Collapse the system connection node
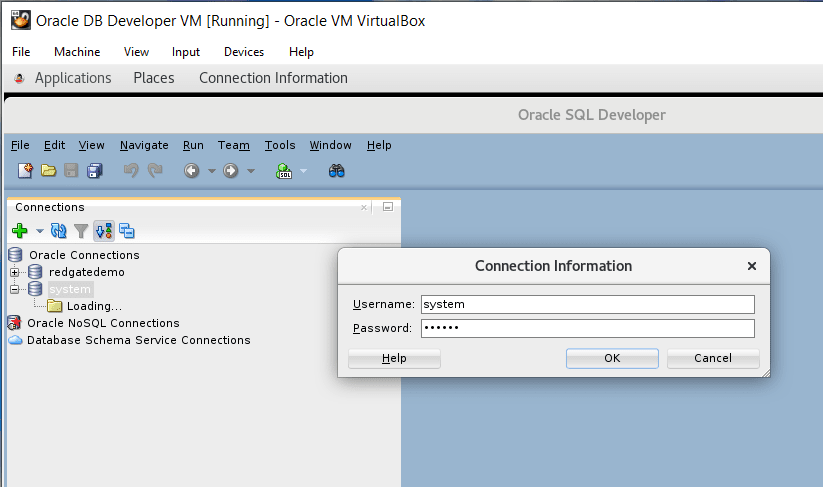This screenshot has height=487, width=823. click(15, 289)
